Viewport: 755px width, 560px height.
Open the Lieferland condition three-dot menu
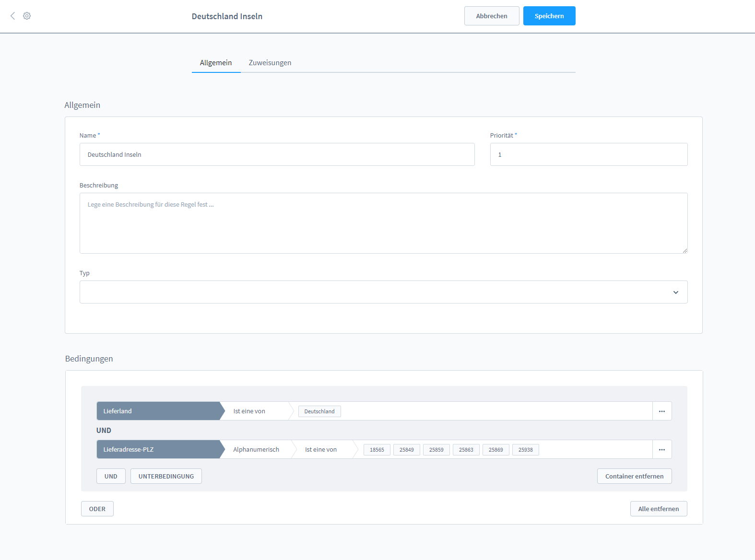pyautogui.click(x=661, y=411)
